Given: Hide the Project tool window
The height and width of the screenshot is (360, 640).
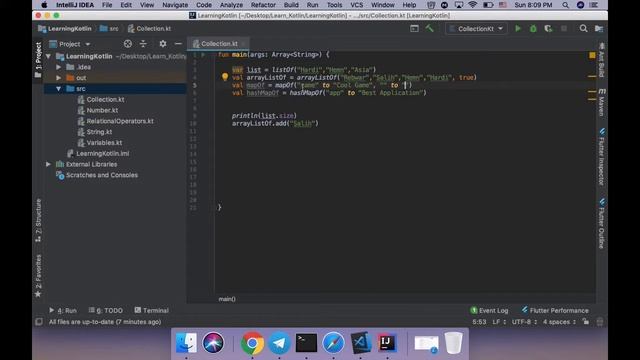Looking at the screenshot, I should pyautogui.click(x=178, y=44).
